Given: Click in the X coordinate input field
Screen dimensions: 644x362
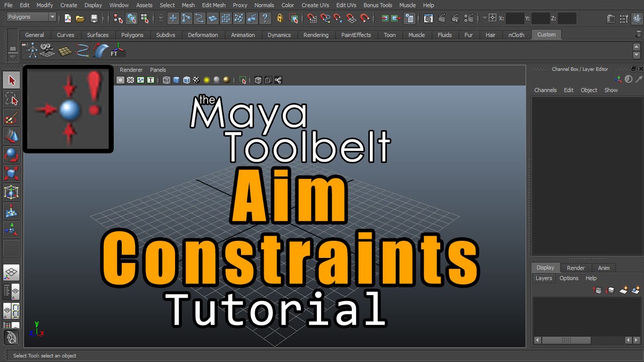Looking at the screenshot, I should [515, 19].
